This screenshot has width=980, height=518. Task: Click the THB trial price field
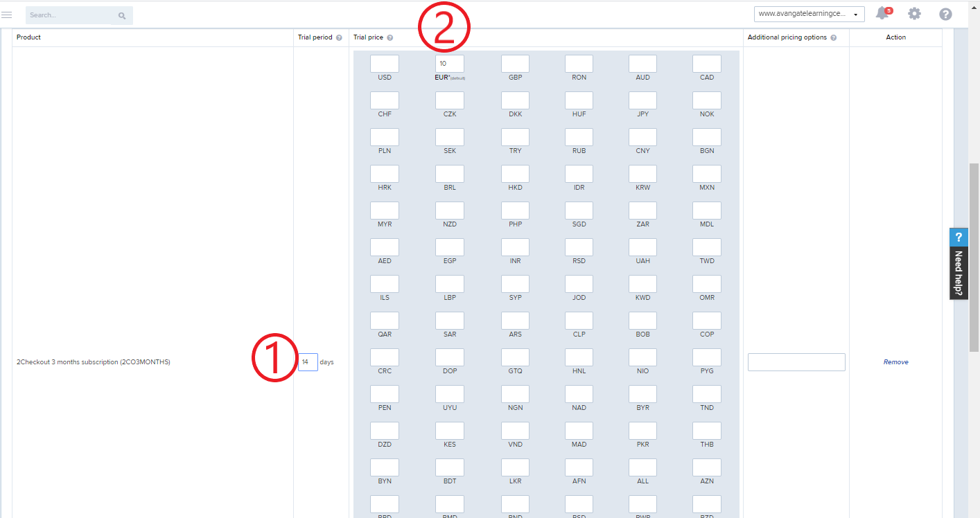point(707,431)
